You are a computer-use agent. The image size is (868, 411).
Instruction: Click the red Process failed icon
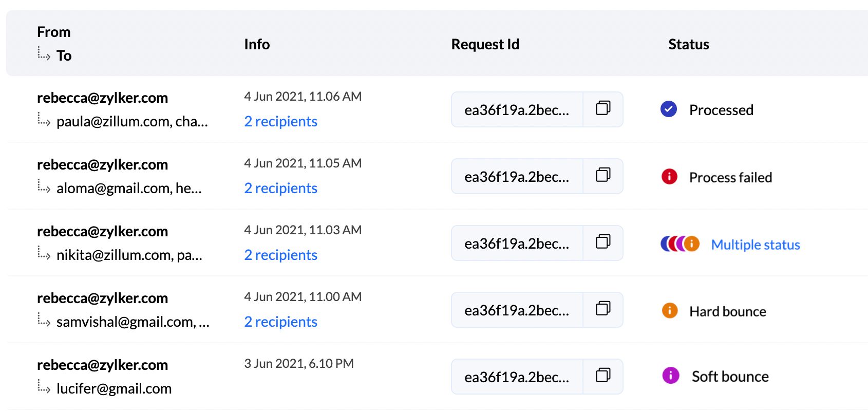click(x=669, y=177)
